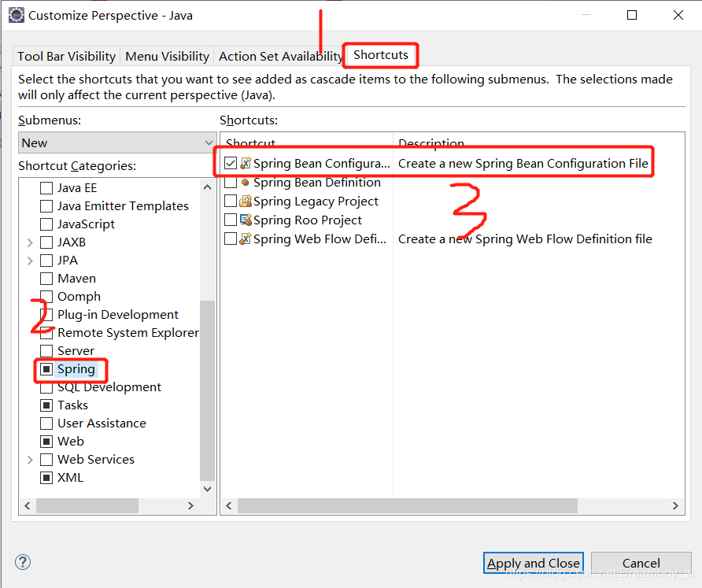The width and height of the screenshot is (702, 588).
Task: Open the Submenus combo box showing New
Action: point(117,142)
